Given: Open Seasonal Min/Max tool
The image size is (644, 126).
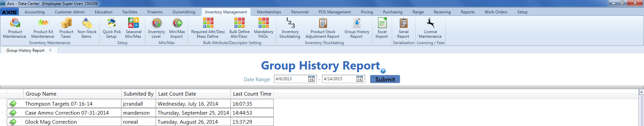Looking at the screenshot, I should [133, 28].
